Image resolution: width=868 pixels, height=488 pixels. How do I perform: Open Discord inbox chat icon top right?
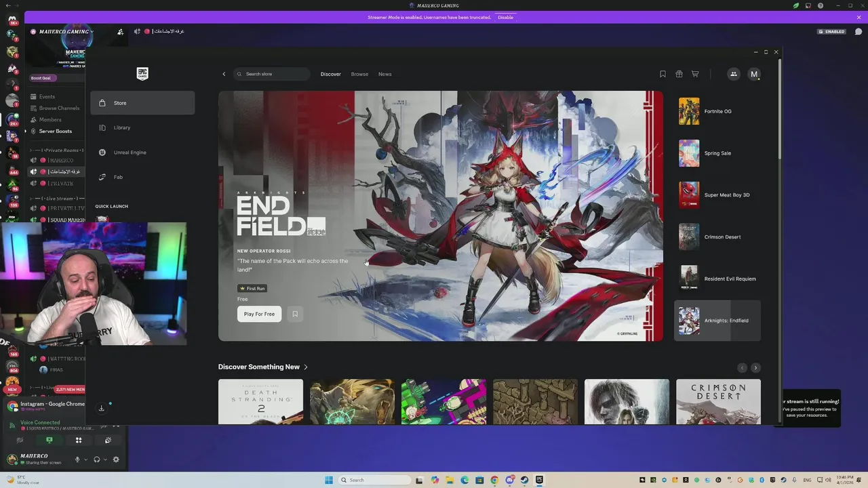point(859,32)
